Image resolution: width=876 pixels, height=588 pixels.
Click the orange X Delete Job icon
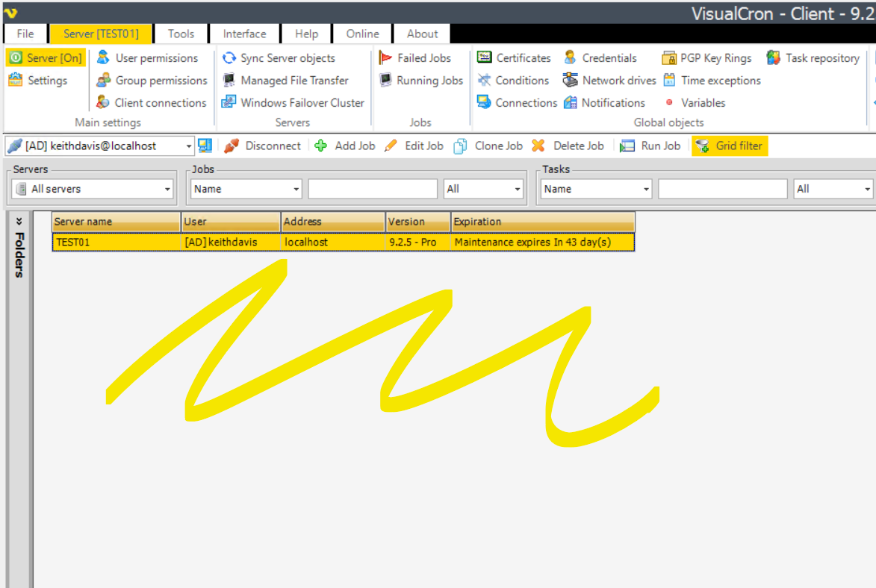pos(538,146)
